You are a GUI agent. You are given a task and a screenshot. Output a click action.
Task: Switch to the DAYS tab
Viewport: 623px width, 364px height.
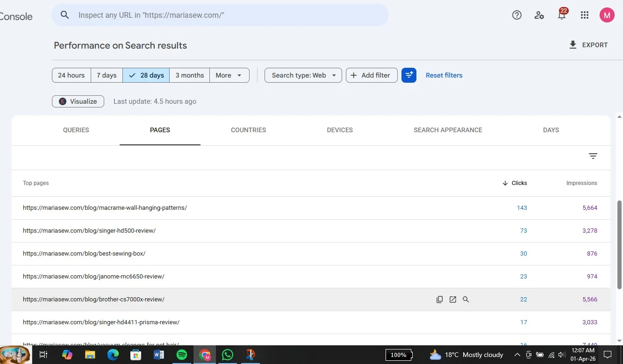[x=551, y=130]
